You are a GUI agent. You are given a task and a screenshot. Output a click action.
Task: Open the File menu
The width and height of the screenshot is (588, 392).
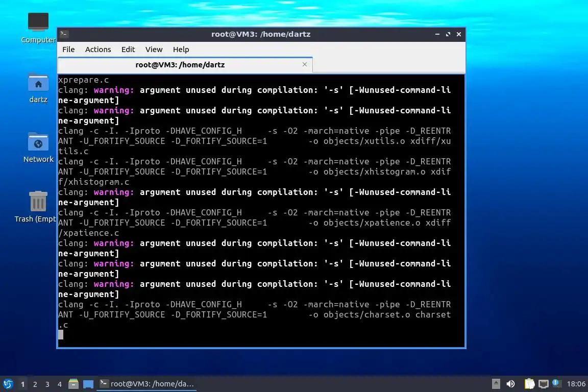pos(68,50)
